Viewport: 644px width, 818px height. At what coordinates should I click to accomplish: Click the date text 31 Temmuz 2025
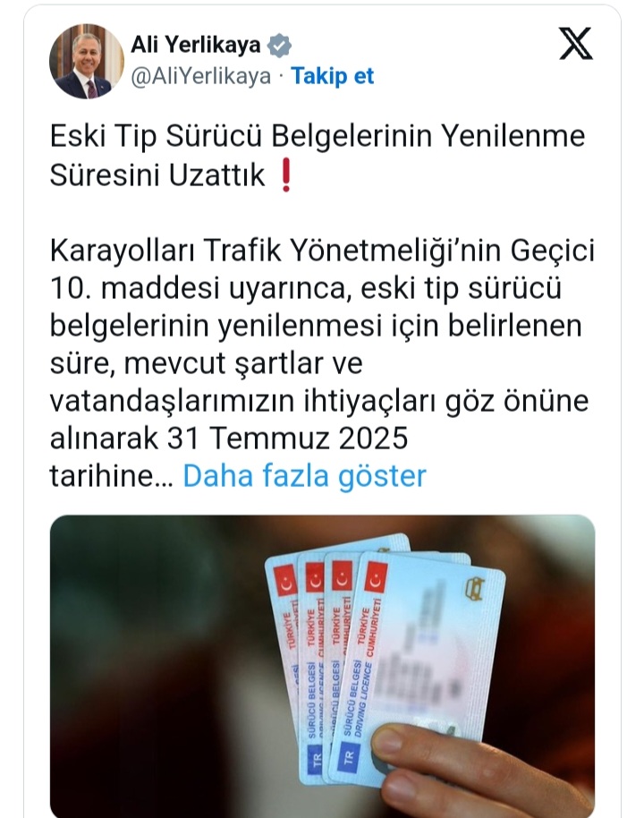(287, 439)
